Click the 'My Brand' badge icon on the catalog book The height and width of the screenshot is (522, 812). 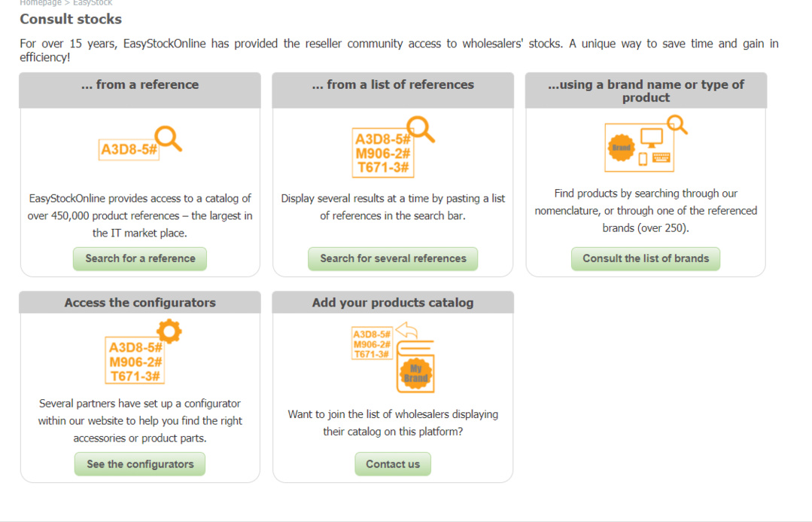[x=415, y=372]
